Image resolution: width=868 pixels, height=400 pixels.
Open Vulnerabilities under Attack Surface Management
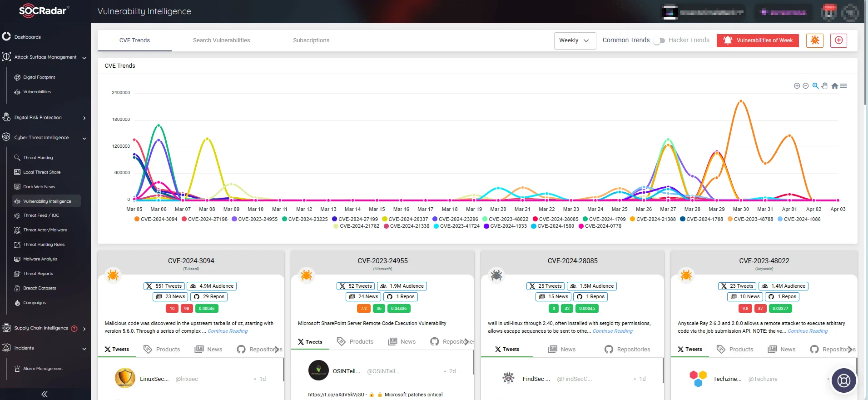[37, 92]
